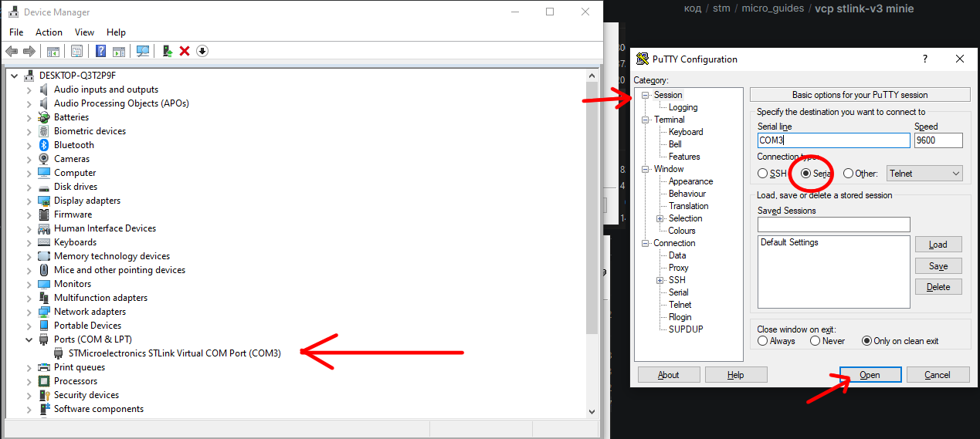This screenshot has width=980, height=439.
Task: Select Keyboard in PuTTY category tree
Action: click(686, 132)
